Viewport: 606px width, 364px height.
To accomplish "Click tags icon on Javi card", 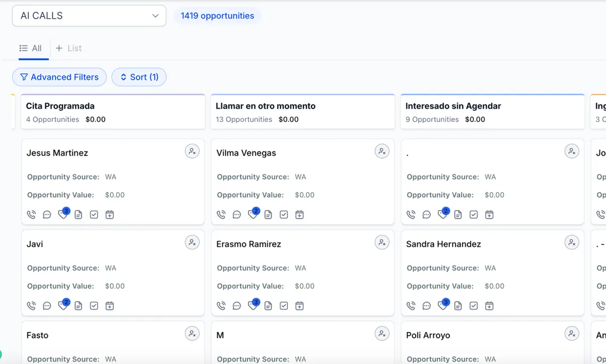I will click(x=63, y=305).
